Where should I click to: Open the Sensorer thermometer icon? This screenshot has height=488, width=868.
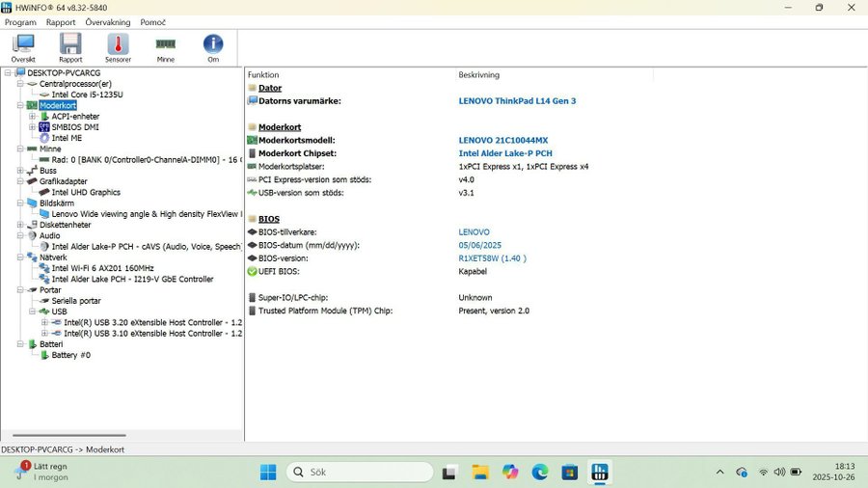118,47
